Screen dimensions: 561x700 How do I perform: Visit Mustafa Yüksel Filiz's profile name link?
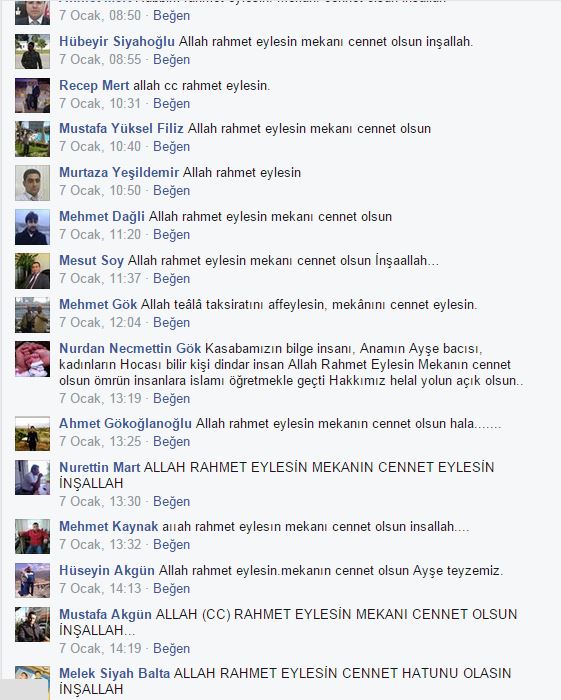[x=121, y=129]
